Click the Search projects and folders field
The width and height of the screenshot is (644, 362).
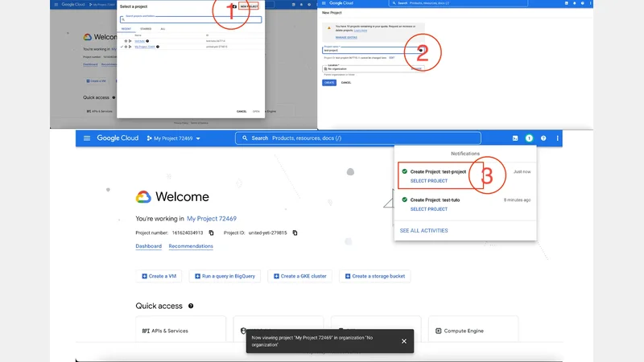[191, 19]
